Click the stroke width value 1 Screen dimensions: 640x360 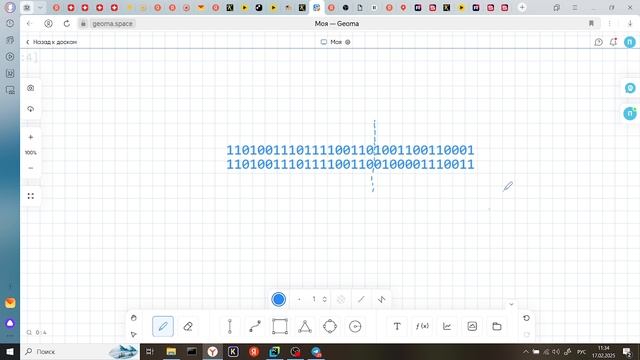click(x=314, y=299)
